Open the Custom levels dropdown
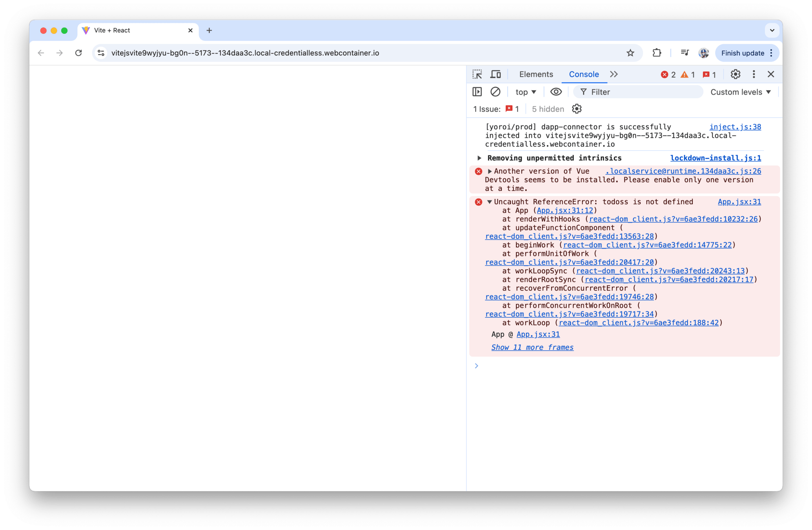Screen dimensions: 812x530 [740, 92]
